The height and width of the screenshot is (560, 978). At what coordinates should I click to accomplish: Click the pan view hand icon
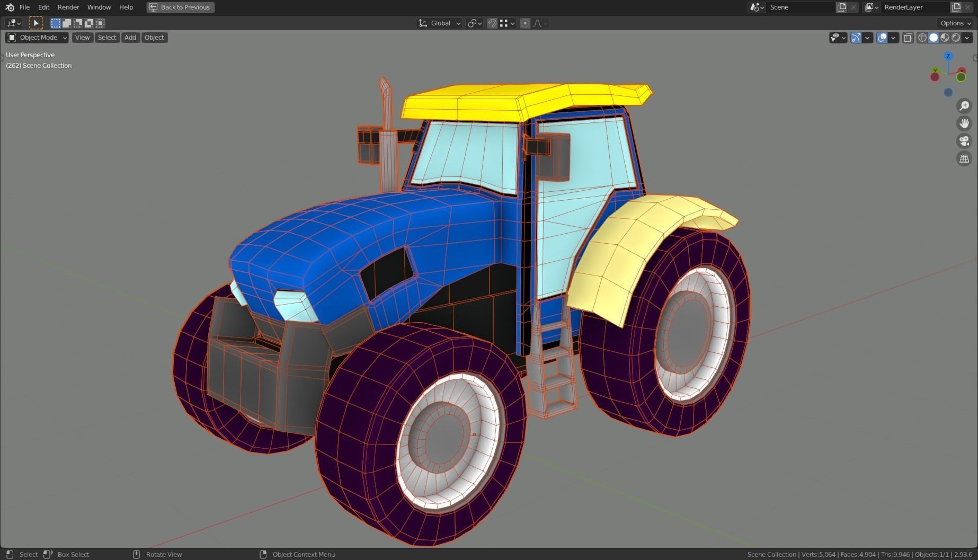pos(964,123)
